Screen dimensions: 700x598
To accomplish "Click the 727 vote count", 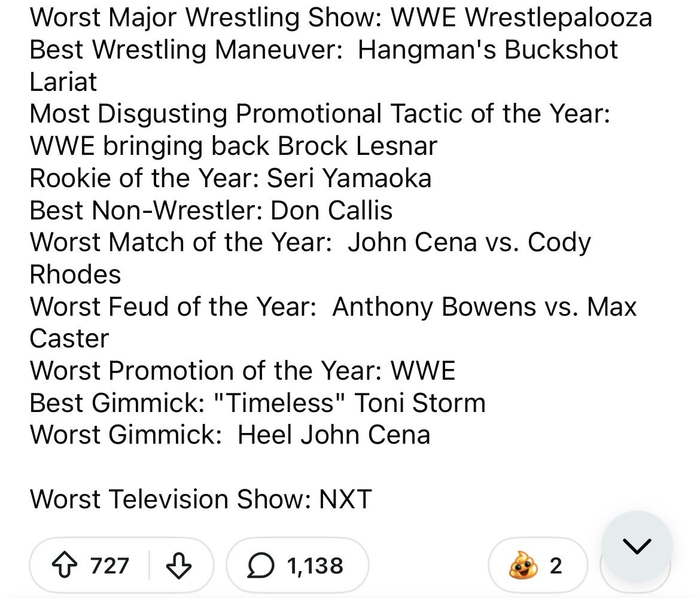I will pos(109,565).
